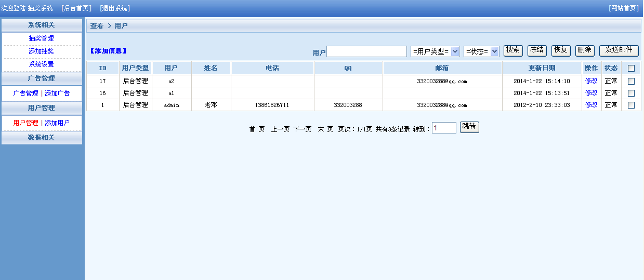This screenshot has height=280, width=644.
Task: Expand the 数据相关 sidebar section
Action: pos(42,138)
